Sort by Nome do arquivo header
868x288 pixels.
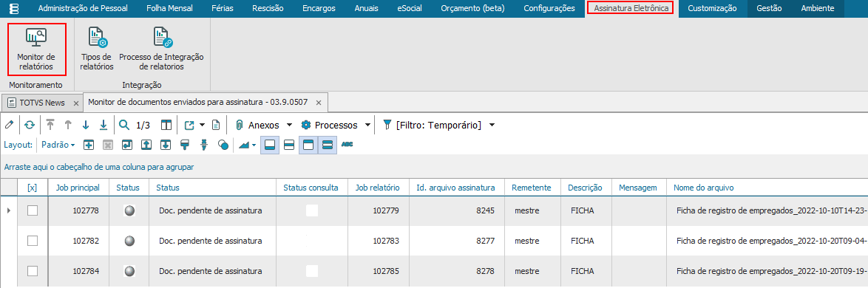(x=767, y=188)
